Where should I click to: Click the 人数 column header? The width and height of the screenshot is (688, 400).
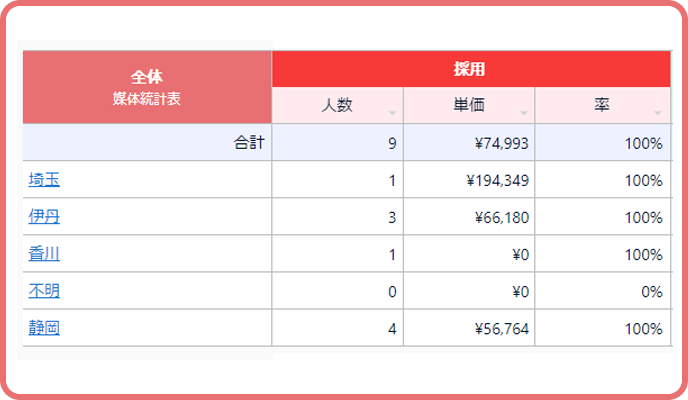337,105
